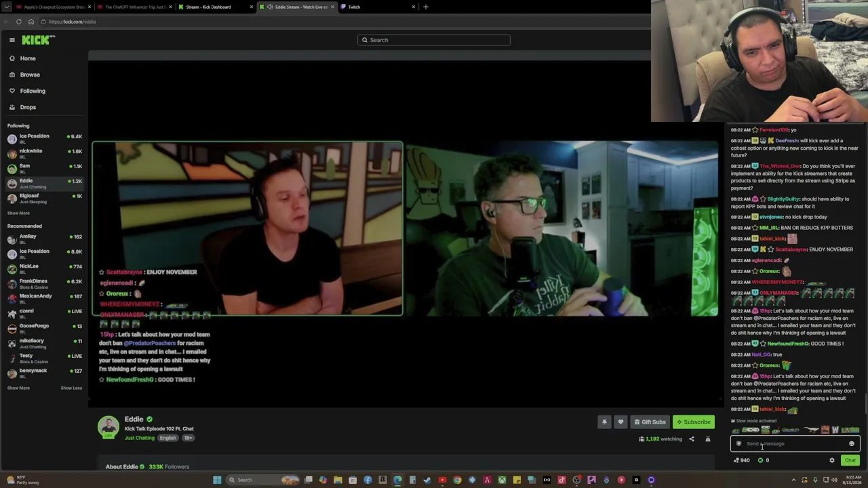Reload the page with the browser refresh icon
Screen dimensions: 868x488
pyautogui.click(x=19, y=22)
